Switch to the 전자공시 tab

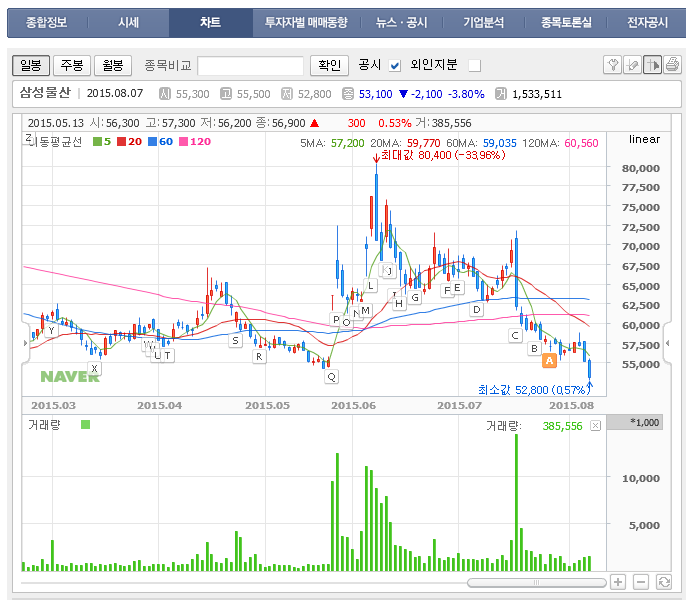pyautogui.click(x=648, y=22)
